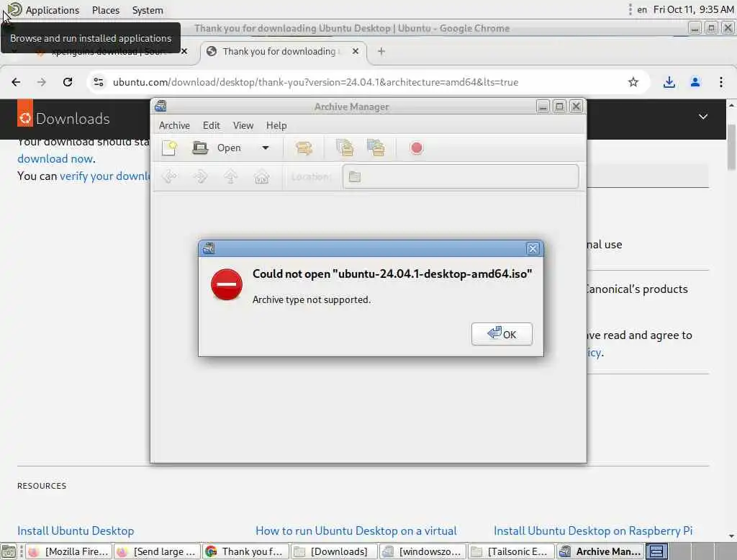Image resolution: width=737 pixels, height=560 pixels.
Task: Switch to Thank you f... Chrome taskbar item
Action: point(245,551)
